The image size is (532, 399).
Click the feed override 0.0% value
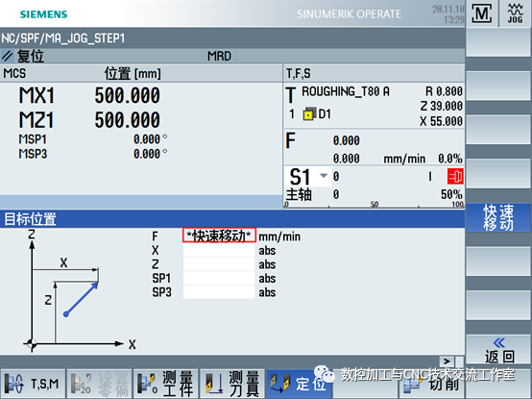tap(449, 159)
